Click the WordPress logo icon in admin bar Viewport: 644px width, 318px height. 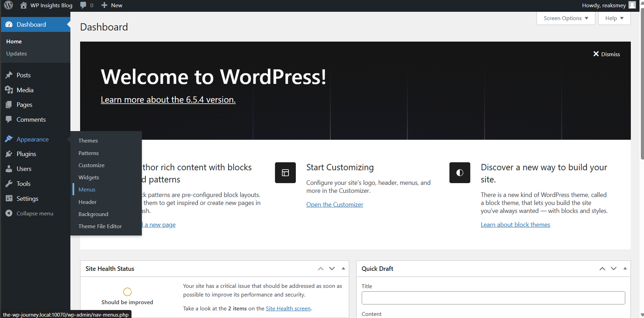point(8,5)
